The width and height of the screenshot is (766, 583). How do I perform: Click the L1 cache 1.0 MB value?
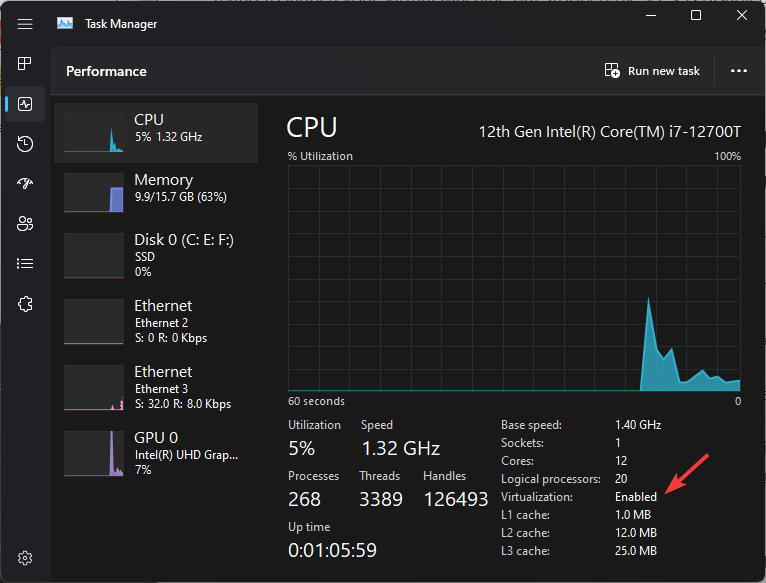click(x=633, y=515)
